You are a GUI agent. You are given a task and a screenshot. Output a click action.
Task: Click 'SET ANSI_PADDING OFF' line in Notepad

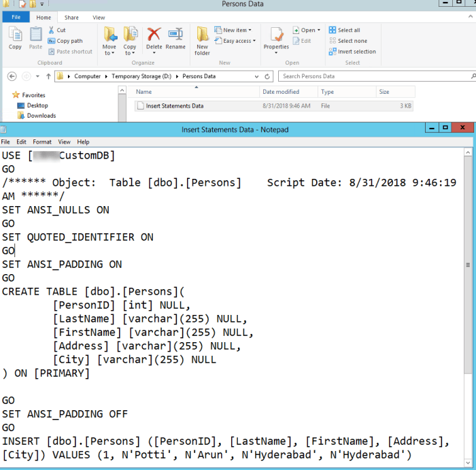click(x=65, y=414)
